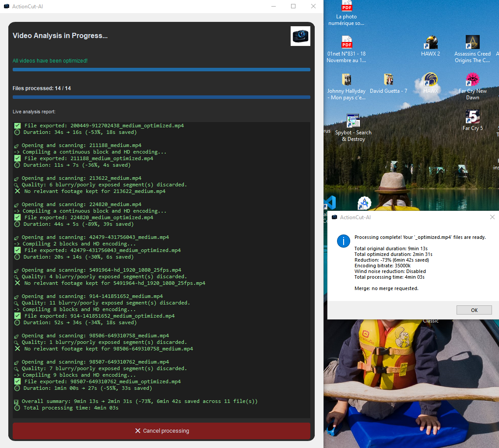499x448 pixels.
Task: Close the ActionCut-AI info dialog
Action: click(x=492, y=217)
